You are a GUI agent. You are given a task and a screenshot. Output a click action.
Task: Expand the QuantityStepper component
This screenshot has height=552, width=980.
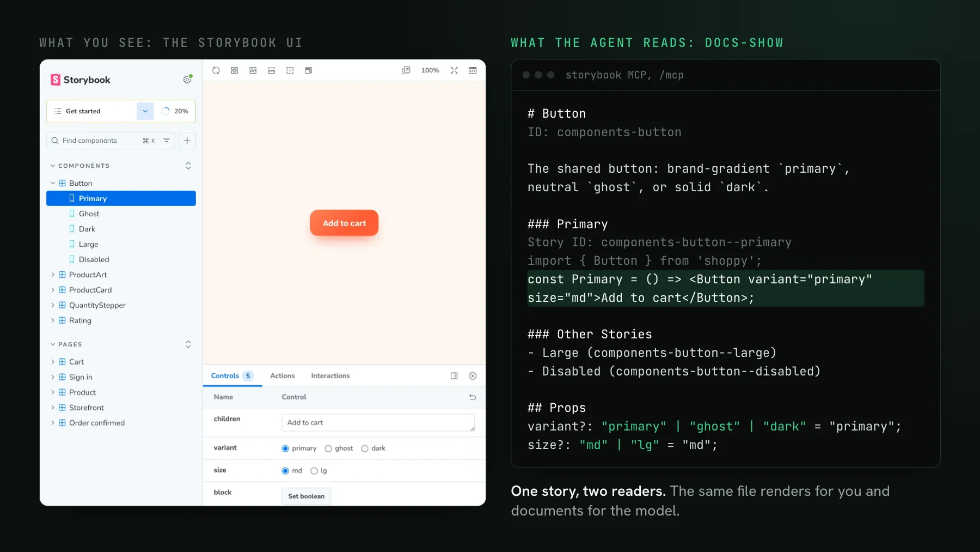tap(53, 305)
